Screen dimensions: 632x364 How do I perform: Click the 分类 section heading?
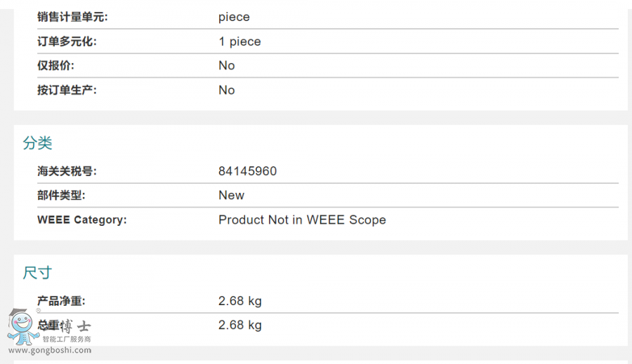pos(37,143)
